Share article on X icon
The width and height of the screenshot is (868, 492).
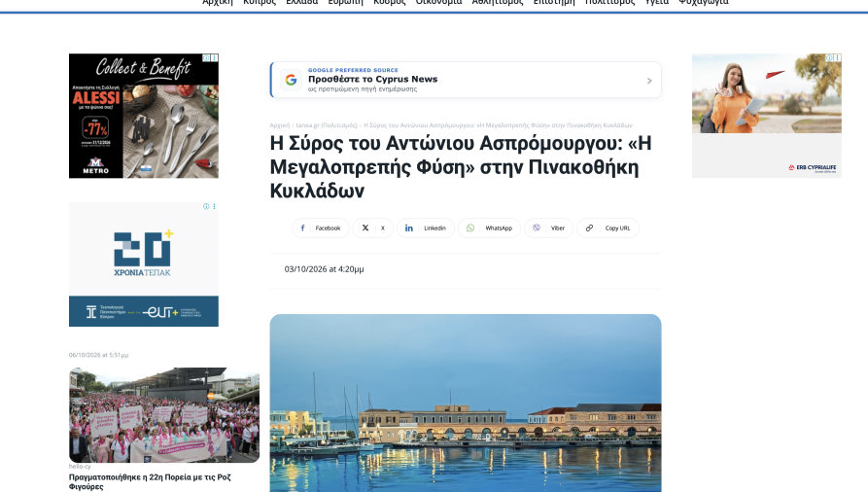365,228
